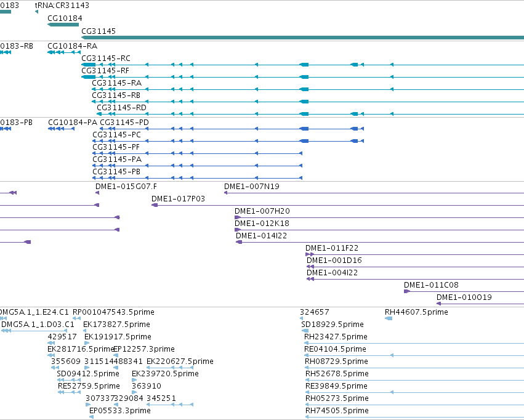Select transcript CG31145-RF

click(x=105, y=71)
